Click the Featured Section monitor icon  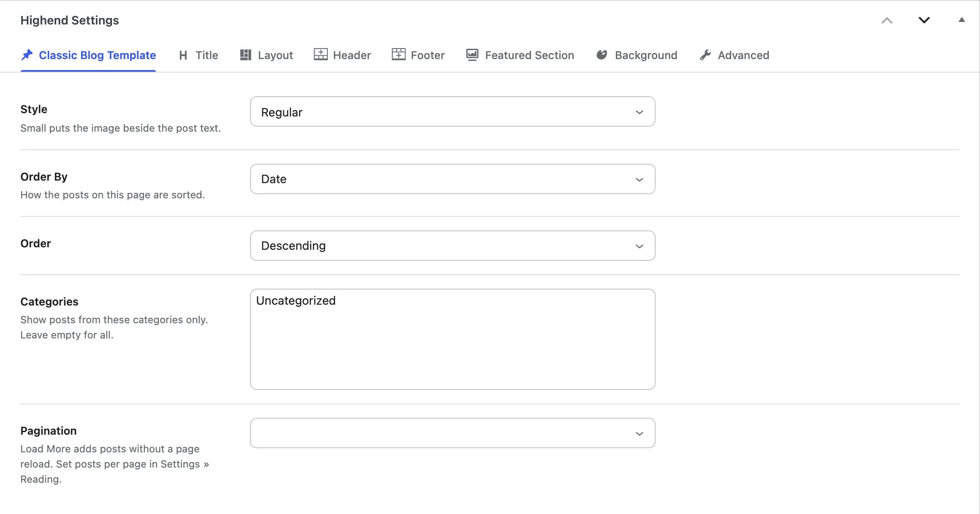coord(472,55)
